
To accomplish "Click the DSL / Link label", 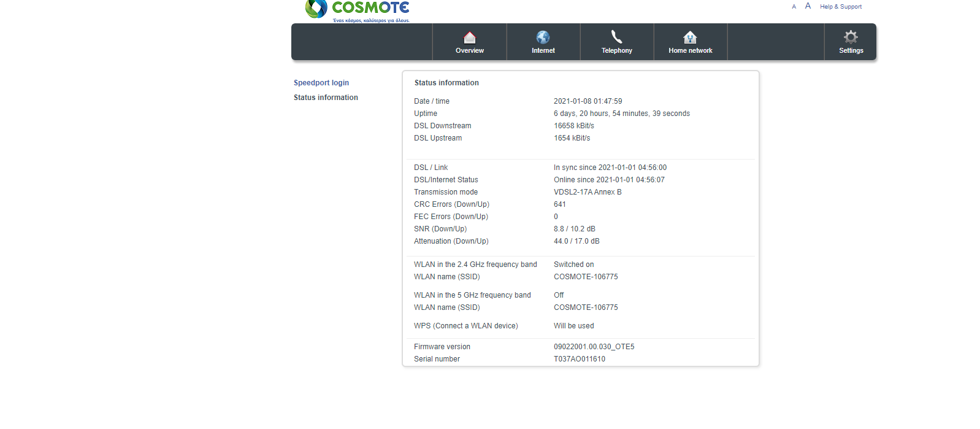I will point(431,168).
